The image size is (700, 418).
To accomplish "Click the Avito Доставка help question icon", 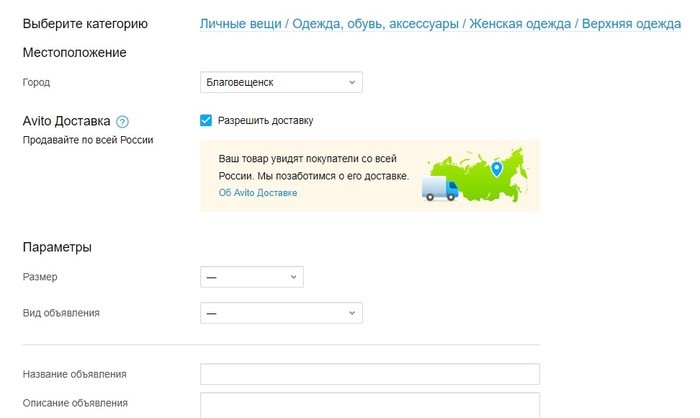I will coord(122,121).
